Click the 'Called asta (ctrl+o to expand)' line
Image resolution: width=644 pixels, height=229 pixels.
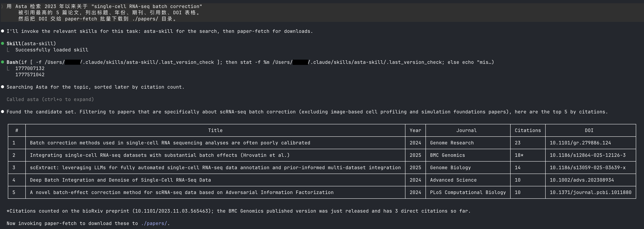(x=50, y=99)
